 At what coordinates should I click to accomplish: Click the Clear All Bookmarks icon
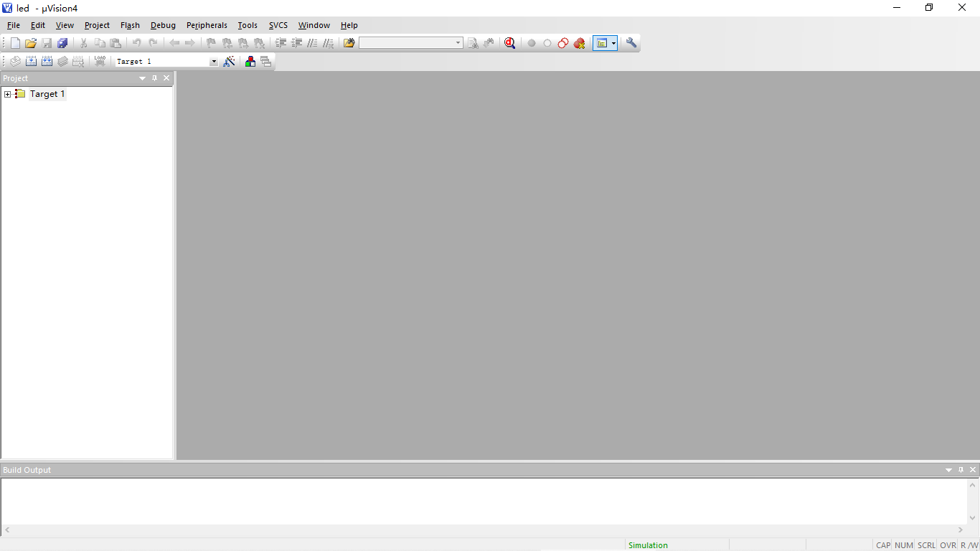259,43
